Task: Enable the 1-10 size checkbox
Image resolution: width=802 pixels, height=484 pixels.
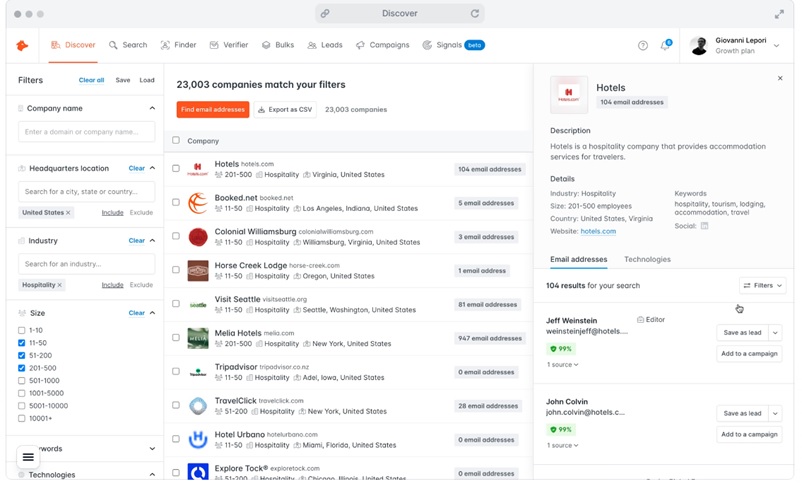Action: (21, 330)
